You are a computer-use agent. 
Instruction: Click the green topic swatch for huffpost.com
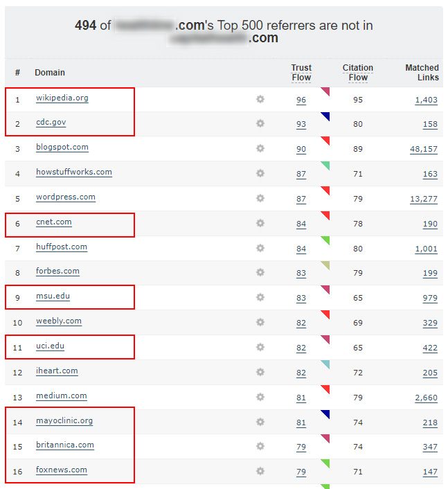pyautogui.click(x=326, y=240)
